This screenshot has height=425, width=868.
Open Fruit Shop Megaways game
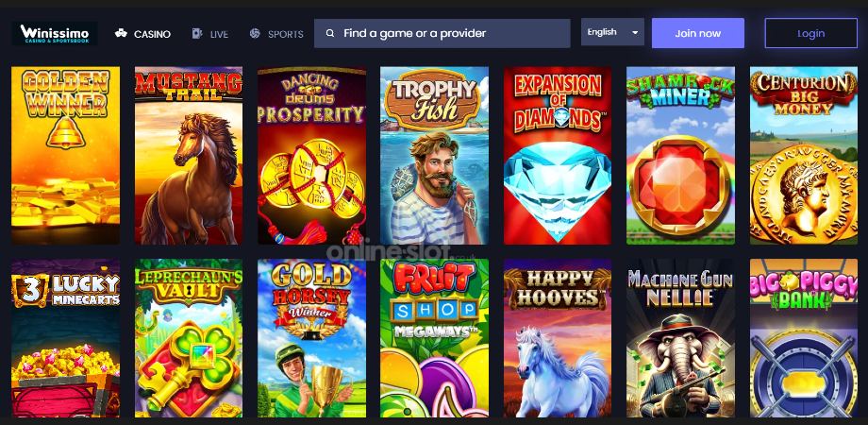(x=434, y=338)
